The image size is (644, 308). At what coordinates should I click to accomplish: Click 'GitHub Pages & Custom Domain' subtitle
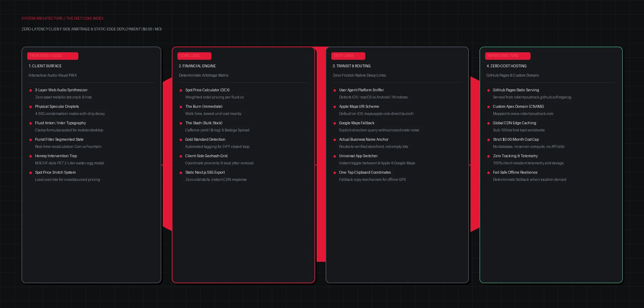click(513, 75)
